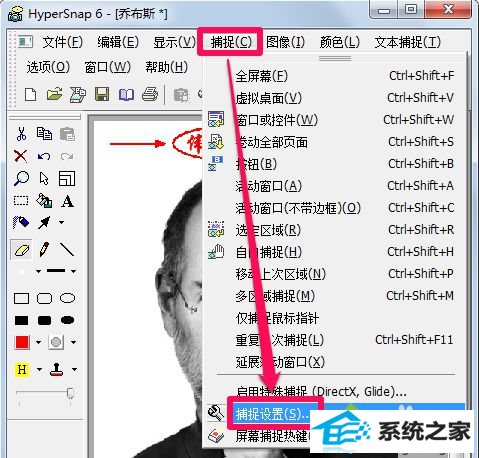
Task: Toggle the dashed selection rectangle tool
Action: coord(21,201)
